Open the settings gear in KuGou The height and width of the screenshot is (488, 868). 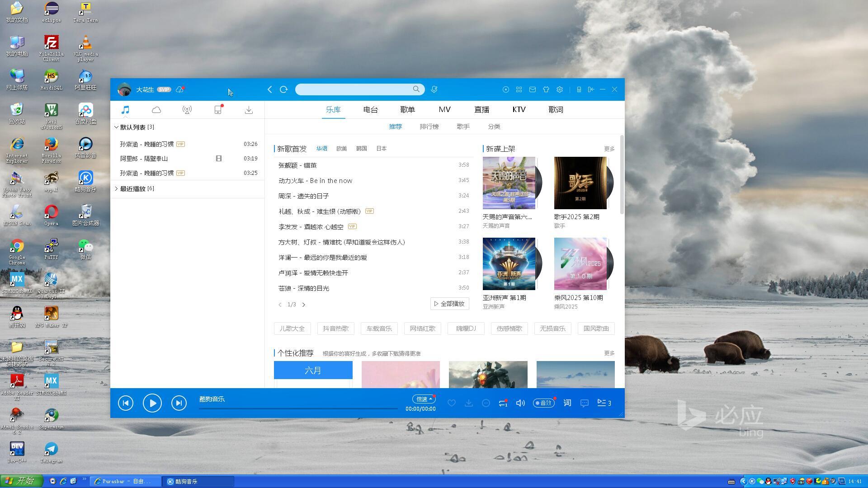tap(560, 89)
